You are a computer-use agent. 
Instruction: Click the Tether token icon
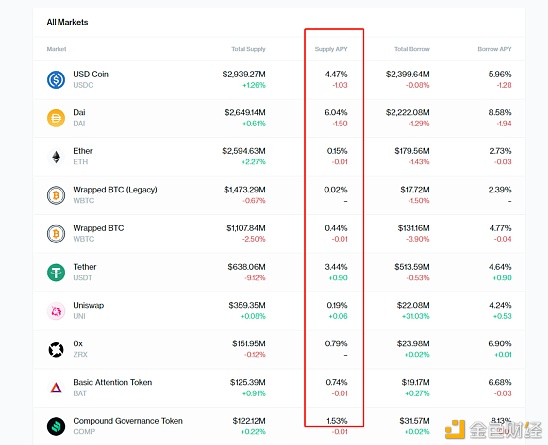(x=56, y=272)
